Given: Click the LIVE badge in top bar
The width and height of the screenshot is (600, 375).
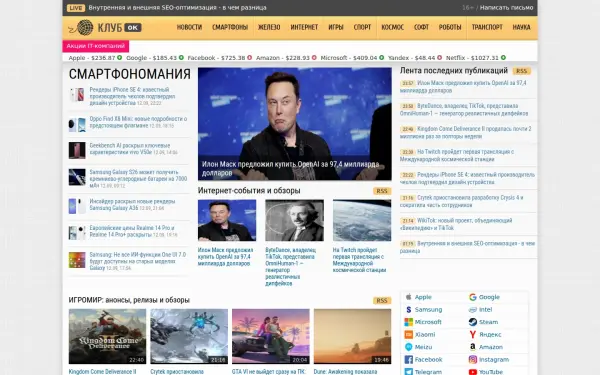Looking at the screenshot, I should click(x=76, y=8).
